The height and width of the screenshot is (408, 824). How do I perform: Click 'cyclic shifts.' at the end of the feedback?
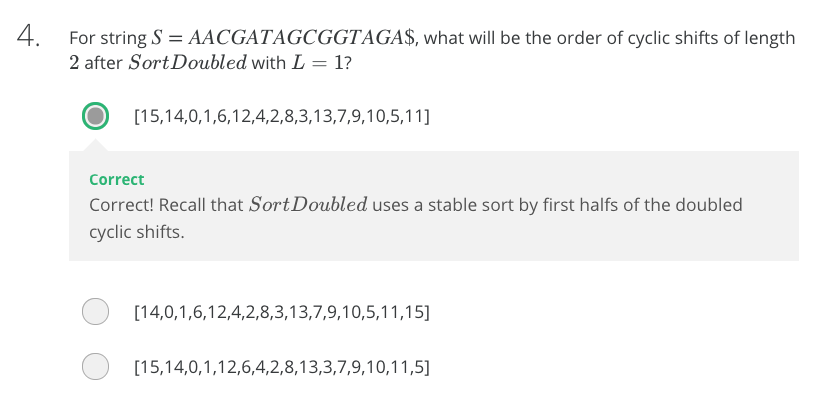point(137,232)
